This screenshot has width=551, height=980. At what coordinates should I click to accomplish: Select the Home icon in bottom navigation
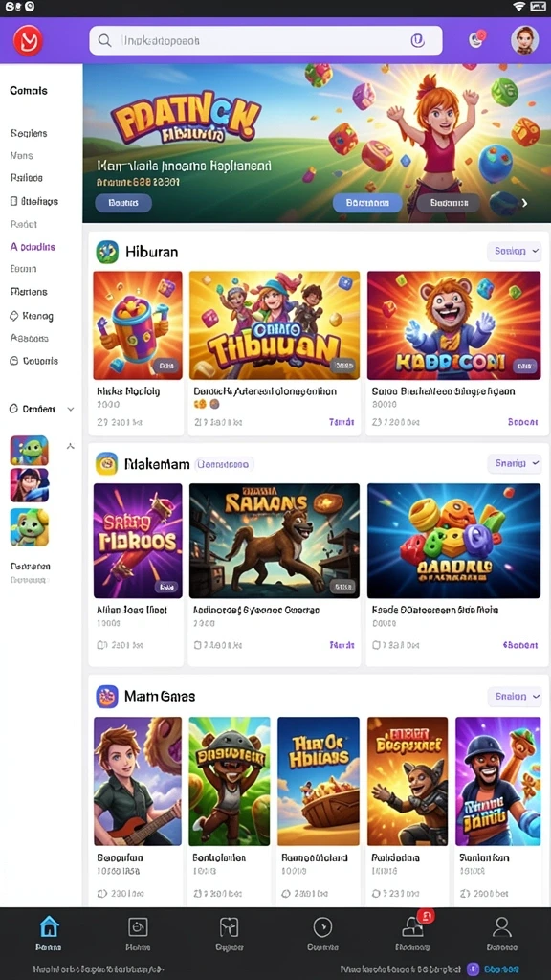tap(49, 926)
